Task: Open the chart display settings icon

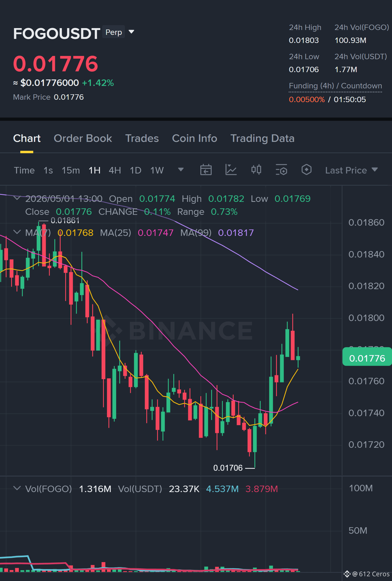Action: 281,170
